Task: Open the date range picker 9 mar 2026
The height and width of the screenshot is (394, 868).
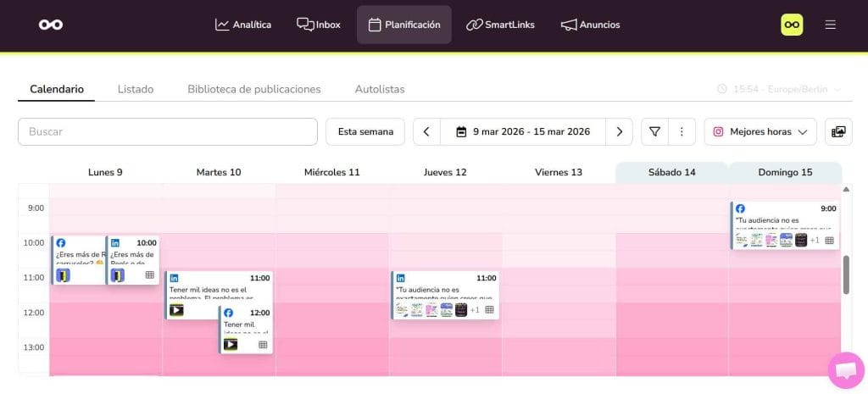Action: coord(522,131)
